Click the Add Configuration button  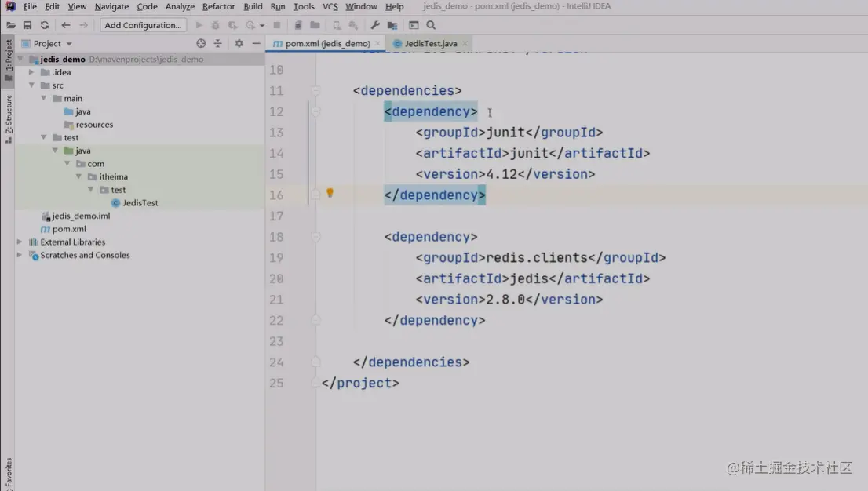coord(143,25)
